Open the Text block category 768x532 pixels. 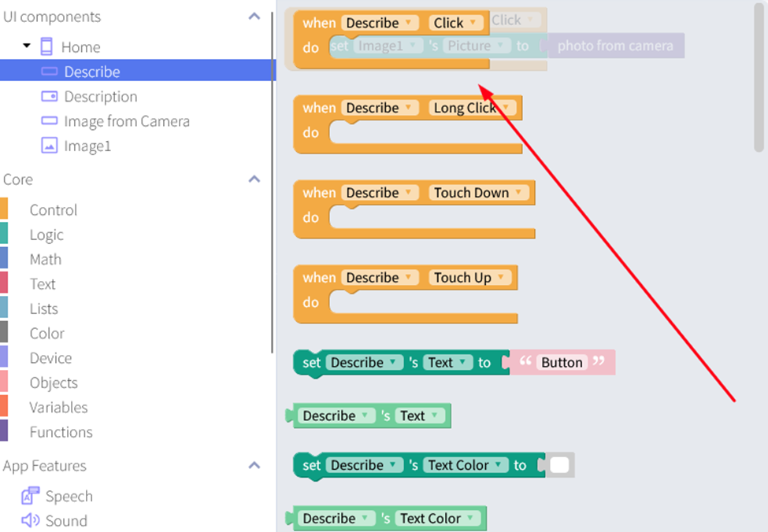pyautogui.click(x=43, y=284)
